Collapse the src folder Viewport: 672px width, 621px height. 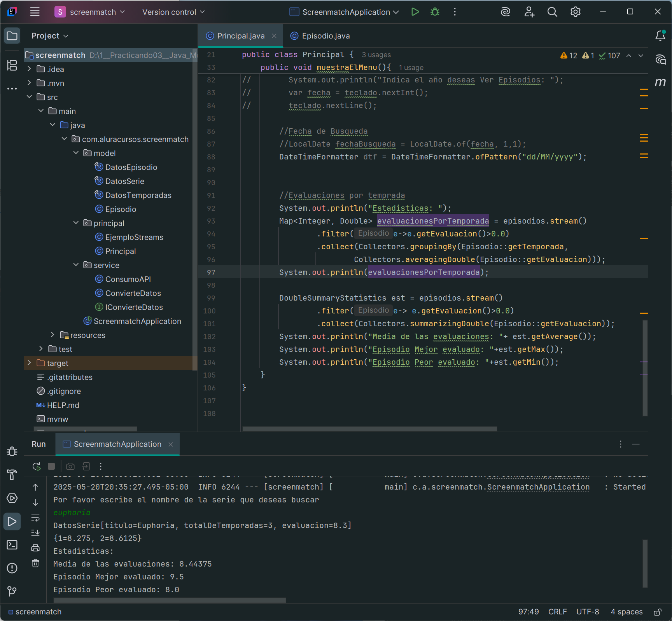tap(29, 97)
